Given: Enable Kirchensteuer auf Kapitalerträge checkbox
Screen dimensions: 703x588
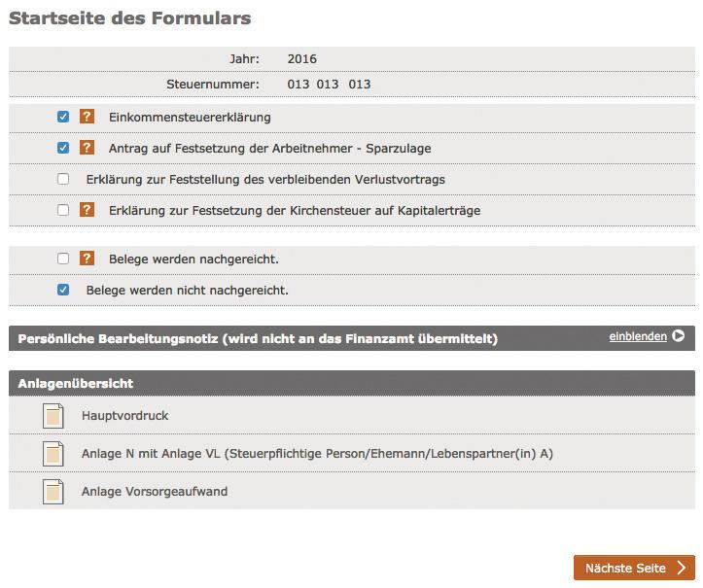Looking at the screenshot, I should pyautogui.click(x=63, y=210).
